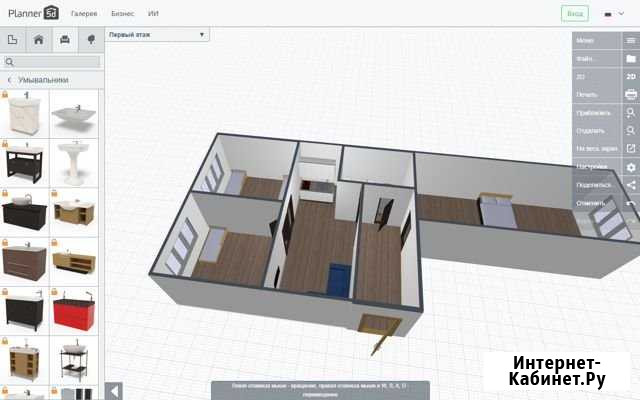Open the exterior tree icon tab
This screenshot has height=400, width=640.
91,40
